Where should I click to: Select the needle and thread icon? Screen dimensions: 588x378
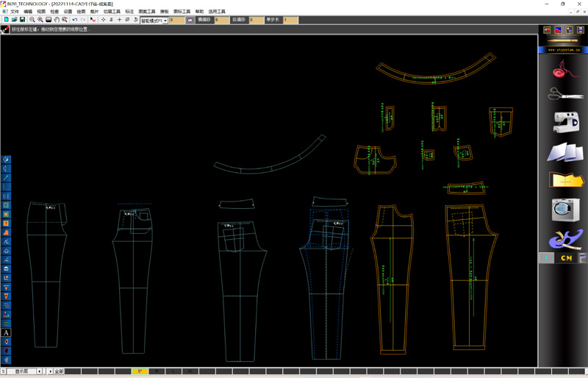[x=564, y=71]
